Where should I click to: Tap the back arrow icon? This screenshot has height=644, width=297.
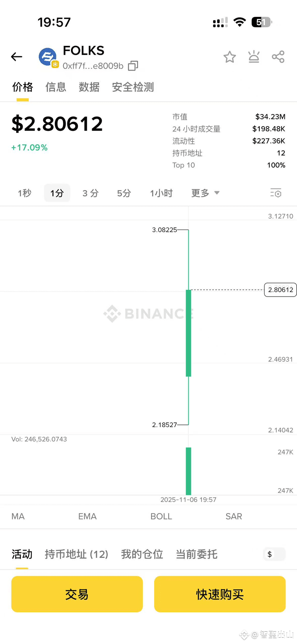click(x=16, y=57)
